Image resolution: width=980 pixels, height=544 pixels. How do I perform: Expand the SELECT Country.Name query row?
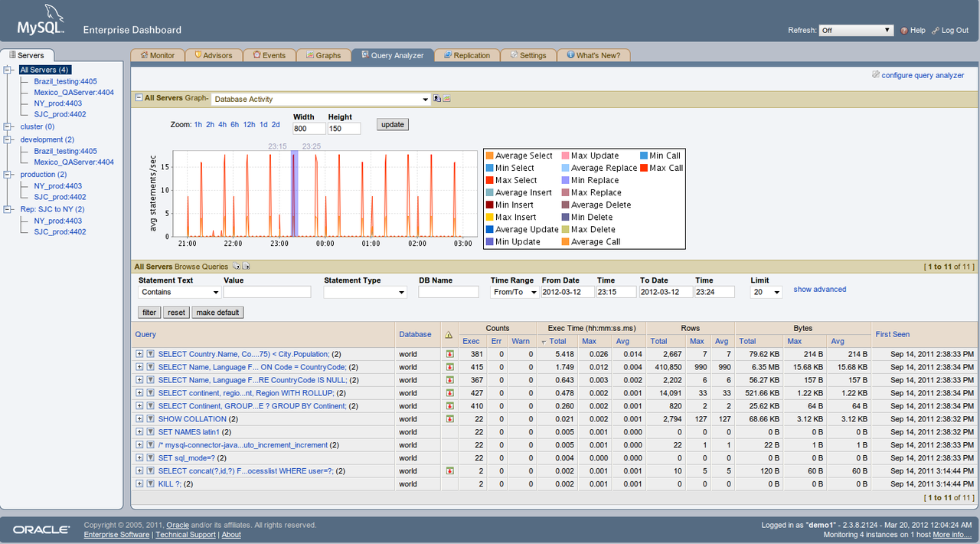139,354
